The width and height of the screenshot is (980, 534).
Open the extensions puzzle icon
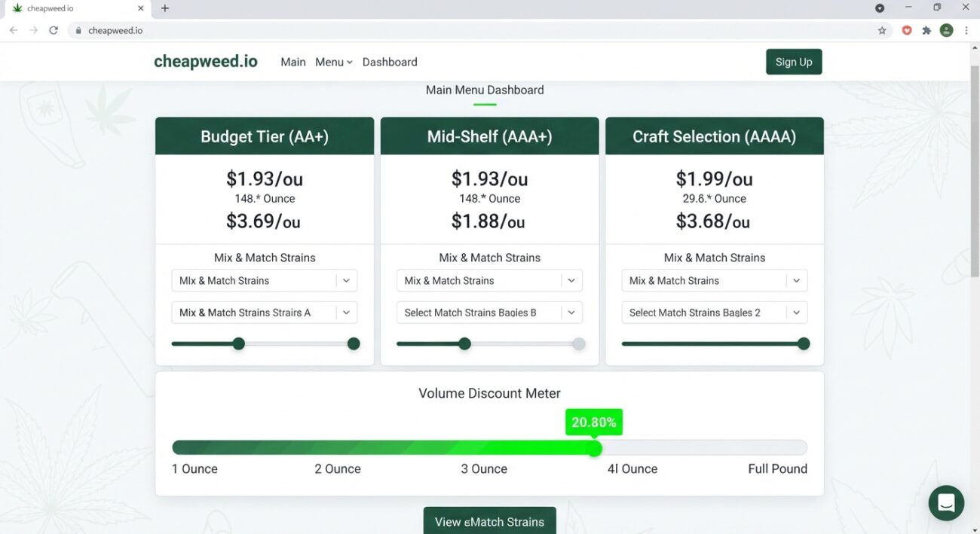point(926,30)
